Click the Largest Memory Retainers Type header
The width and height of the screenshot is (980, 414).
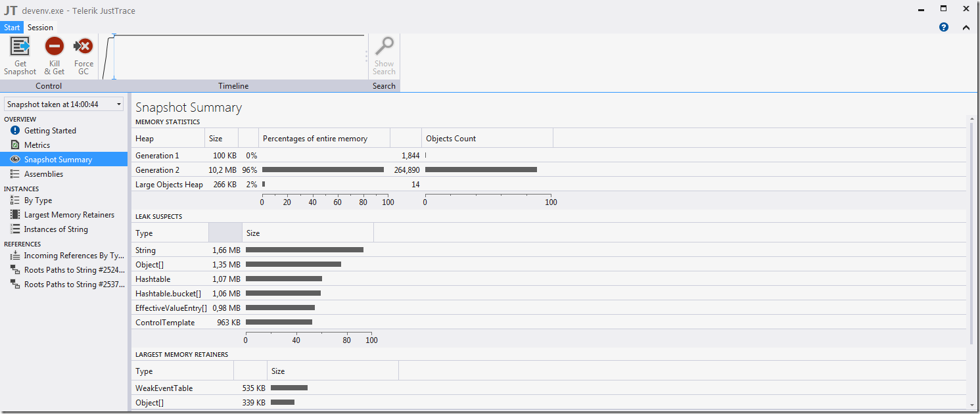(x=182, y=371)
